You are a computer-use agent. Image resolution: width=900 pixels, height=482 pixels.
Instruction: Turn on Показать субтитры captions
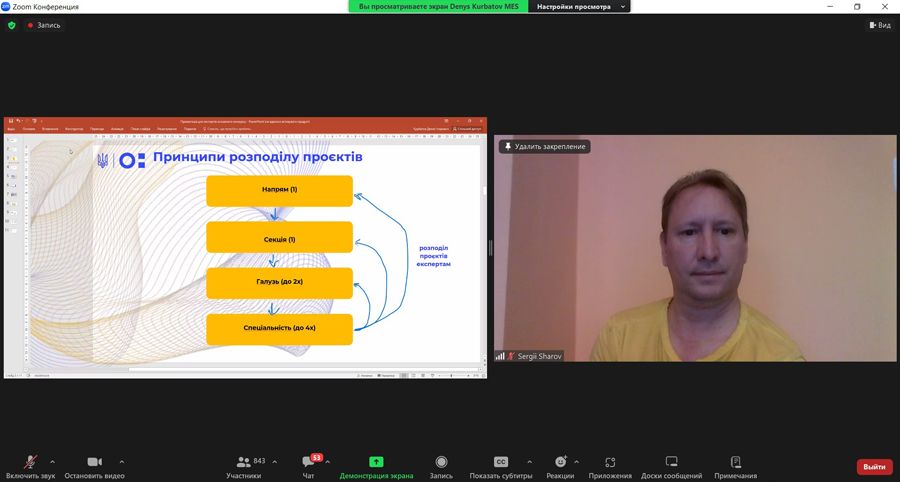click(501, 467)
